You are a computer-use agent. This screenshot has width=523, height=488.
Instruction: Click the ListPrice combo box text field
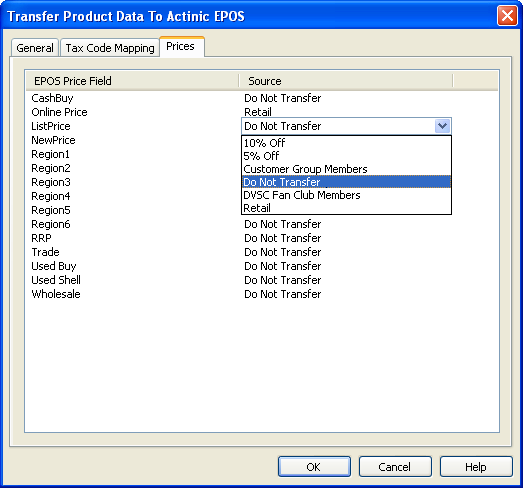pyautogui.click(x=338, y=126)
